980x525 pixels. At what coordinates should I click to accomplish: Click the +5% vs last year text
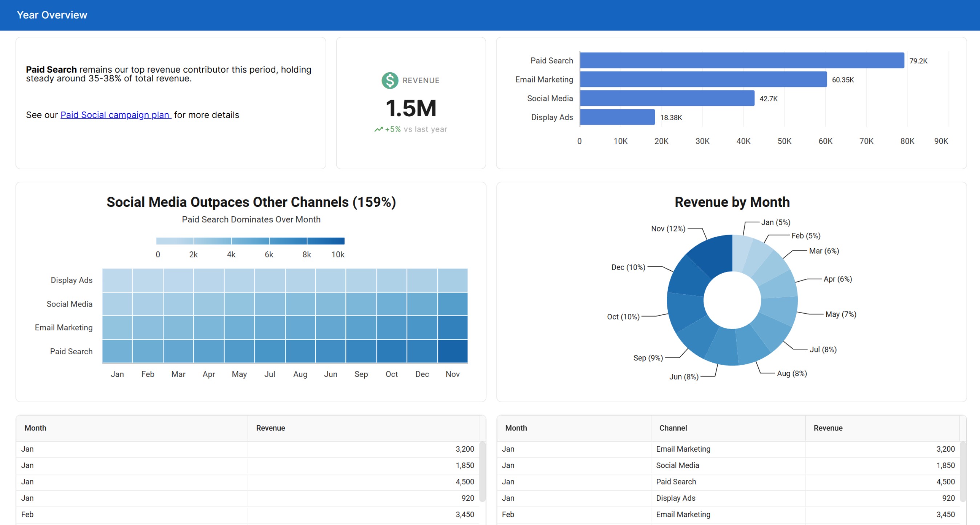coord(416,129)
